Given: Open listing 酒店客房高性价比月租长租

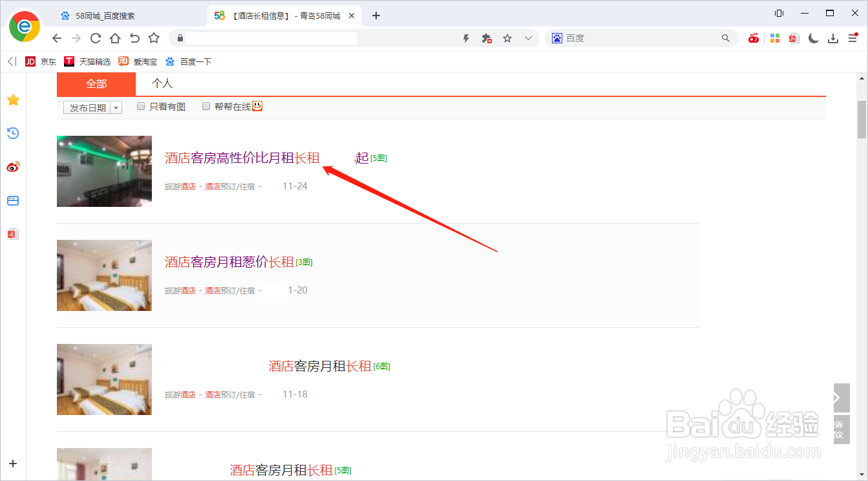Looking at the screenshot, I should (x=242, y=158).
